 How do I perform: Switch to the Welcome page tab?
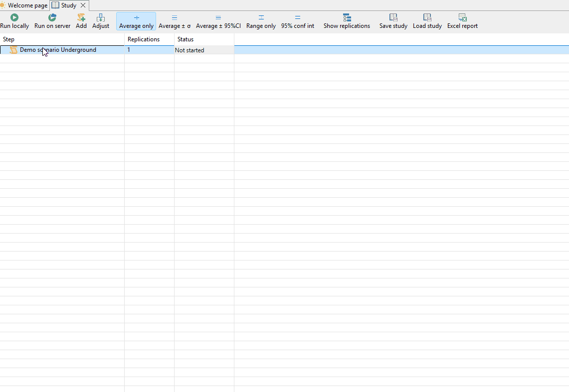[24, 5]
